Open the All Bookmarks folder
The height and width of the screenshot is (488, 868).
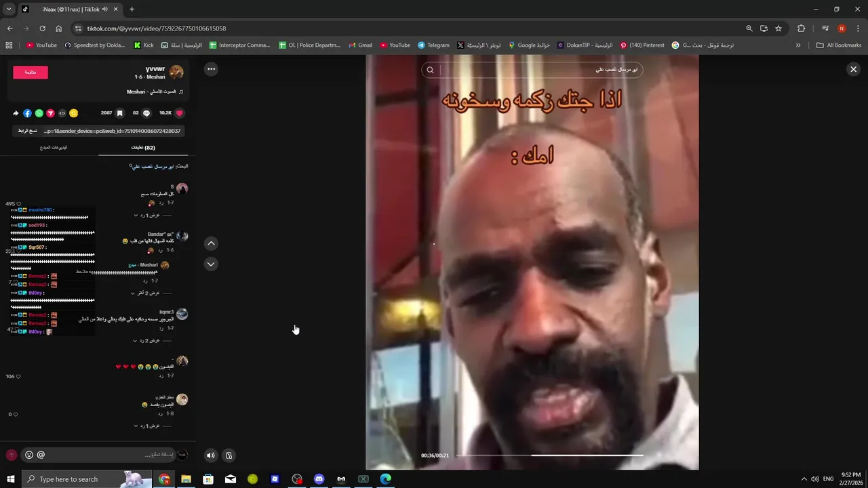click(839, 45)
